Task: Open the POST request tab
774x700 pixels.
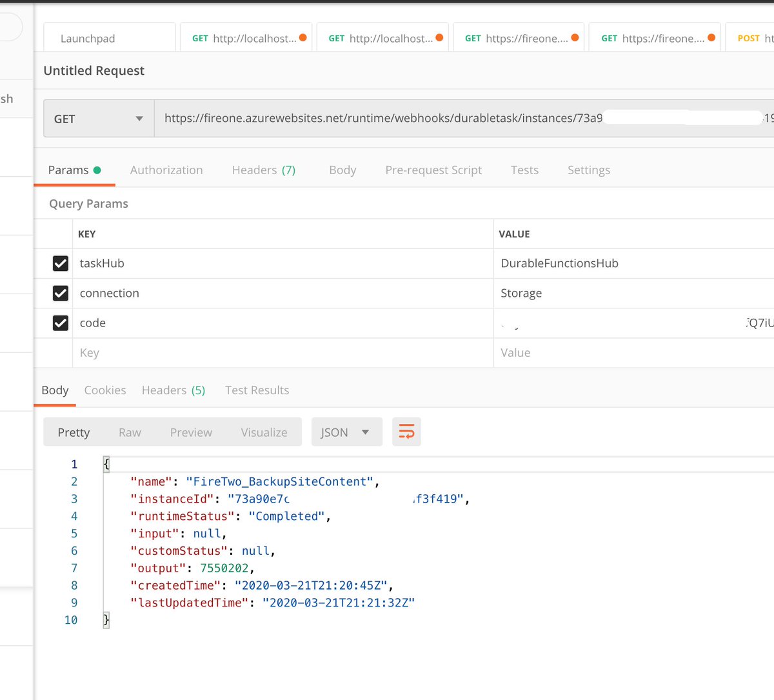Action: click(750, 38)
